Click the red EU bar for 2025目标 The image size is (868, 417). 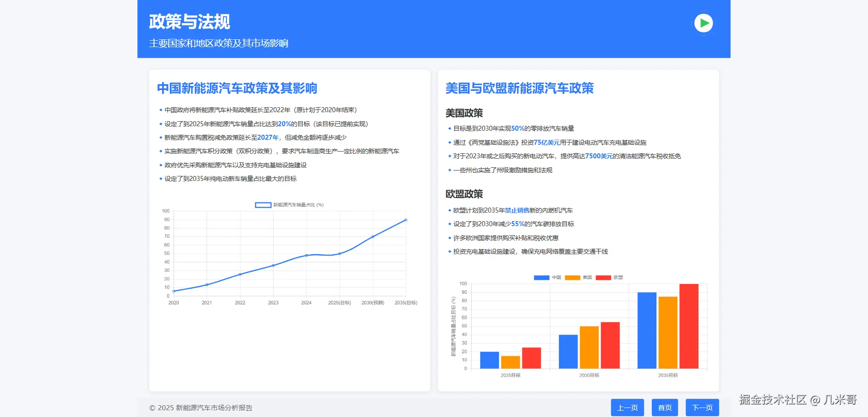(532, 358)
